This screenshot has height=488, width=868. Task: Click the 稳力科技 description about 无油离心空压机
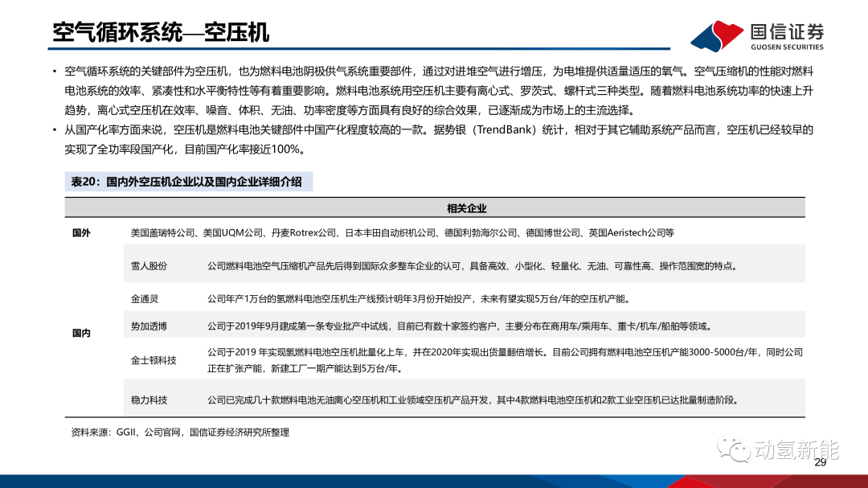[474, 400]
